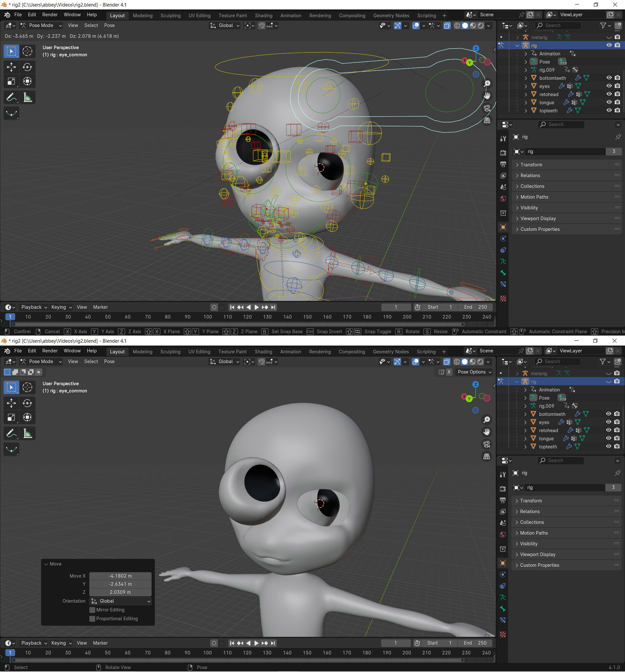Click the End frame field in the top timeline
Viewport: 625px width, 672px height.
point(475,307)
